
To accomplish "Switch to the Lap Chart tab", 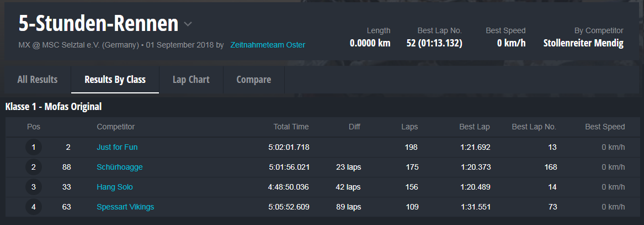I will (x=191, y=80).
